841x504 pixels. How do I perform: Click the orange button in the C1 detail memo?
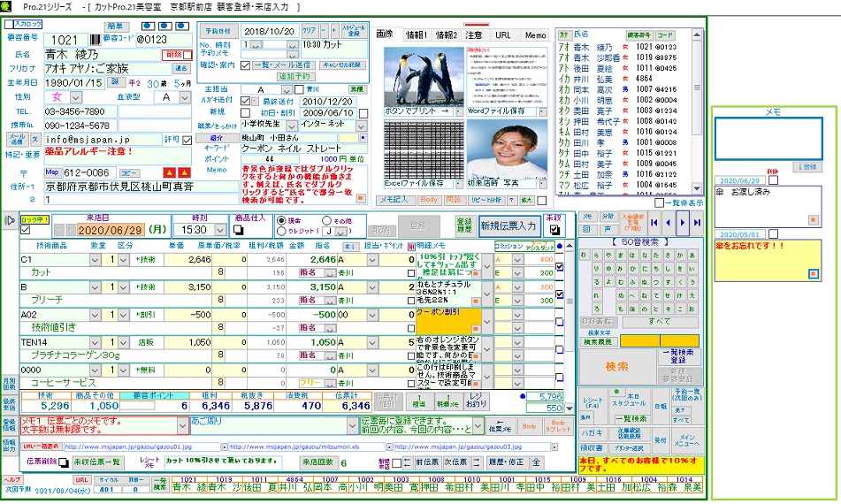click(476, 273)
